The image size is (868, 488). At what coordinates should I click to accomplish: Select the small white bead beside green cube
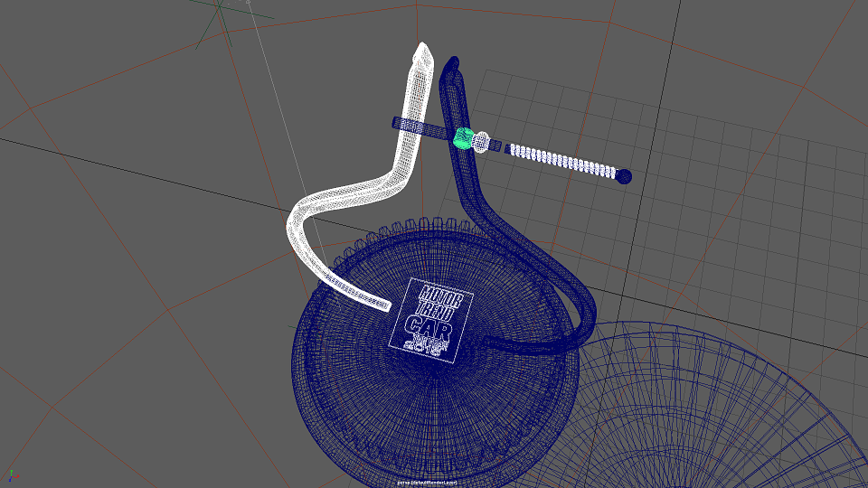click(x=481, y=142)
